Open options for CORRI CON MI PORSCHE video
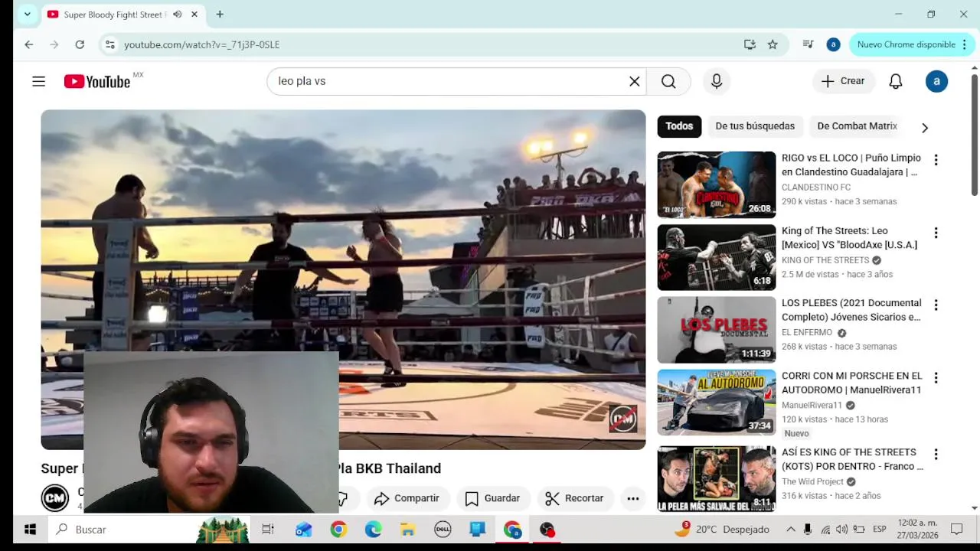The width and height of the screenshot is (980, 551). click(x=936, y=378)
